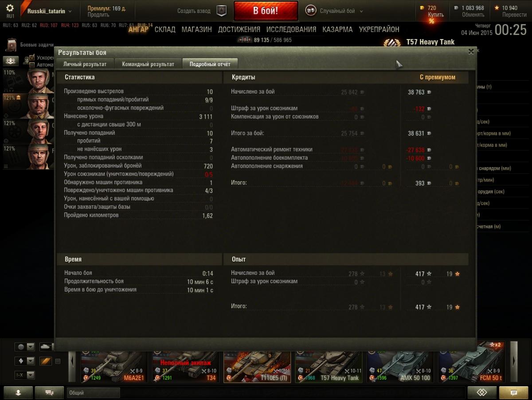This screenshot has height=400, width=532.
Task: Click the crew experience icon near 89 135
Action: click(244, 40)
